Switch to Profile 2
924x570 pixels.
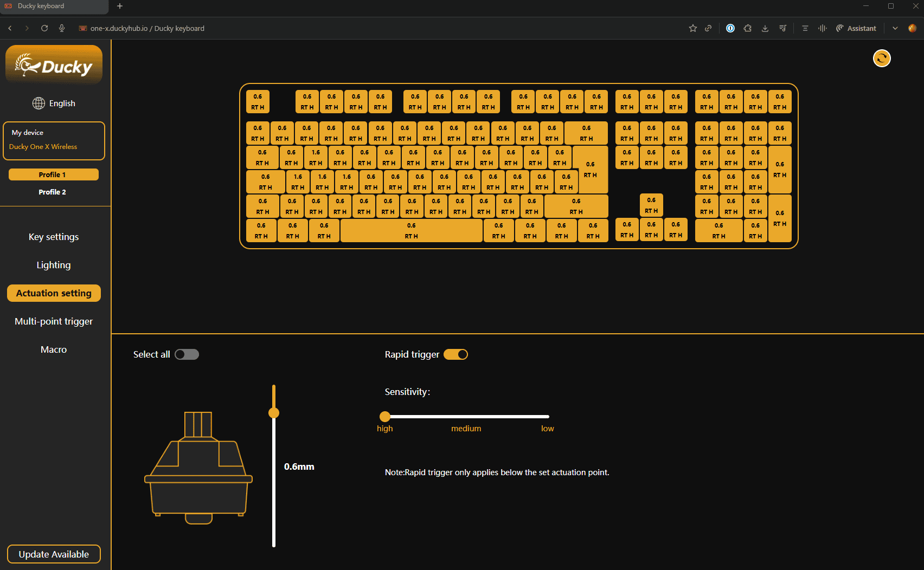coord(53,192)
